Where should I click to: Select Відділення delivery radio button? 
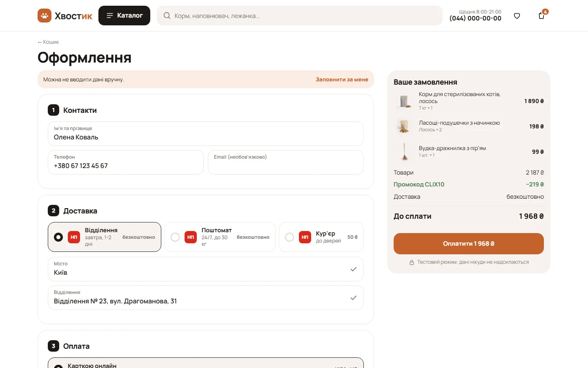click(58, 237)
